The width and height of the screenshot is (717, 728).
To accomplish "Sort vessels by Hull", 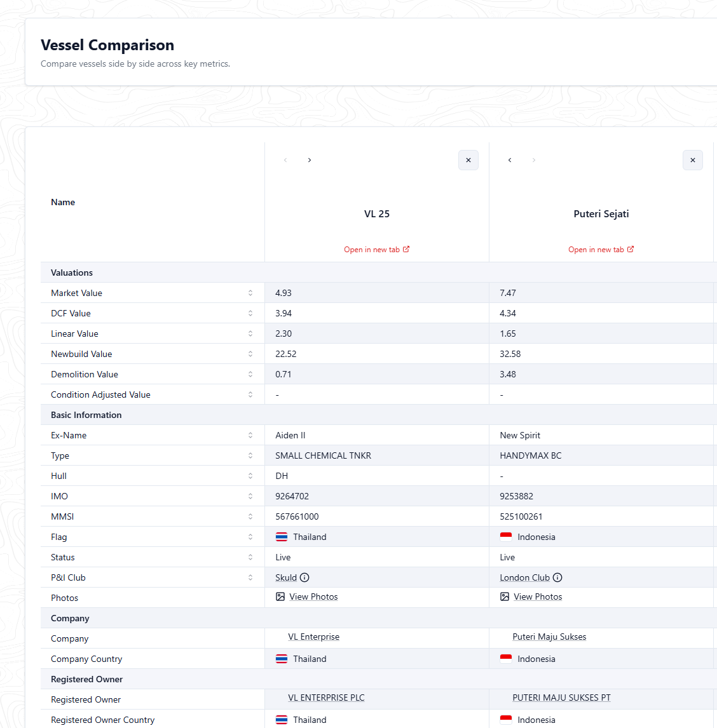I will (x=250, y=476).
